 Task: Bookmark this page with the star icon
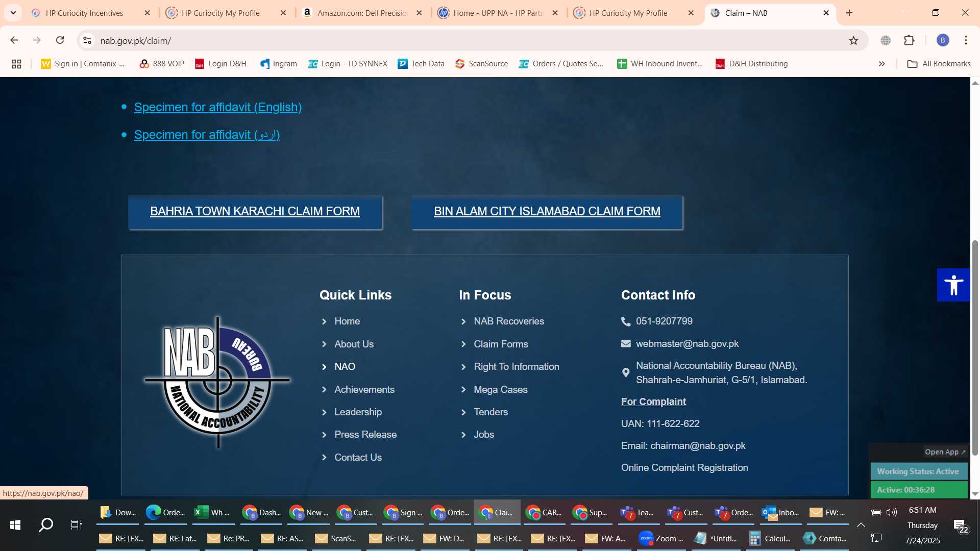point(853,40)
